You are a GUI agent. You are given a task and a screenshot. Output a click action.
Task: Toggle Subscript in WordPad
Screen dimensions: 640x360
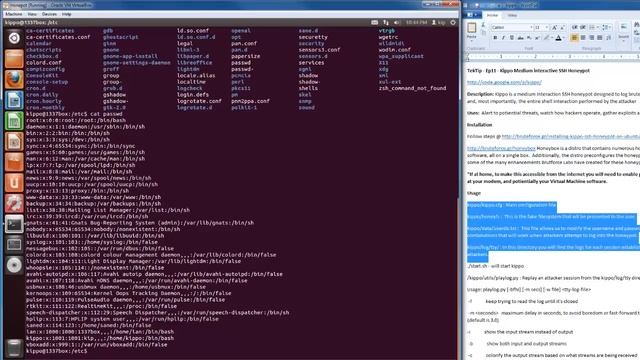pyautogui.click(x=529, y=38)
